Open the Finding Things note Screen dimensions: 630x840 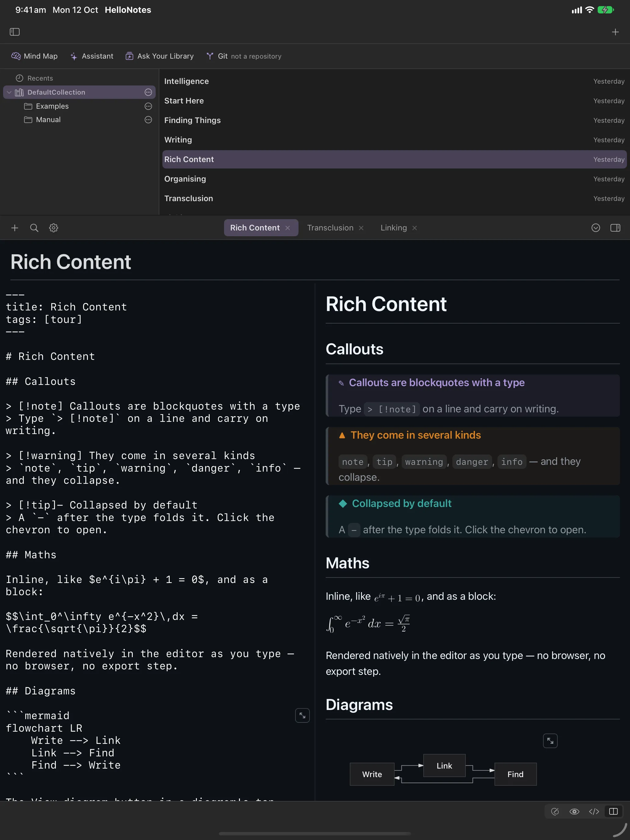(x=394, y=120)
